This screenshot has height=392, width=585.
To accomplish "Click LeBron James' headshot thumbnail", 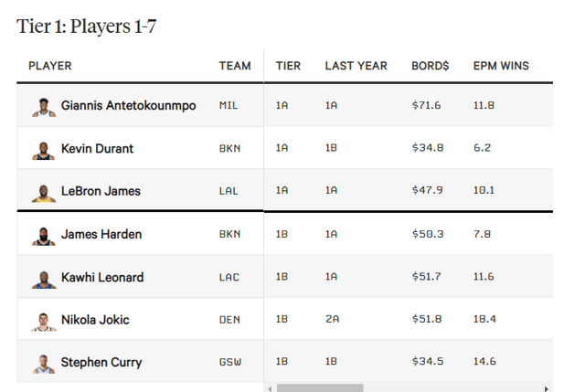I will click(x=44, y=192).
